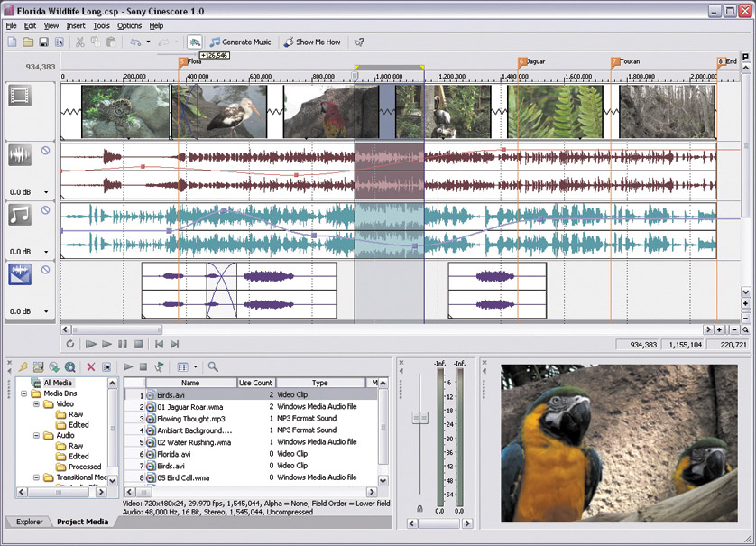The height and width of the screenshot is (546, 756).
Task: Mute the first audio waveform track
Action: (x=45, y=151)
